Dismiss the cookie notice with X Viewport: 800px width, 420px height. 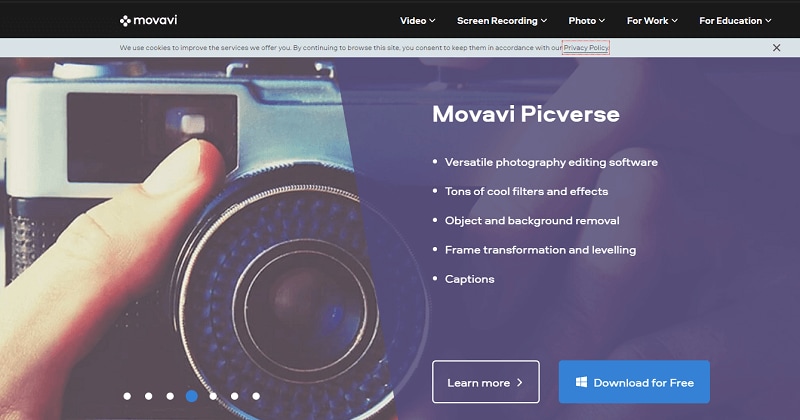(x=777, y=47)
